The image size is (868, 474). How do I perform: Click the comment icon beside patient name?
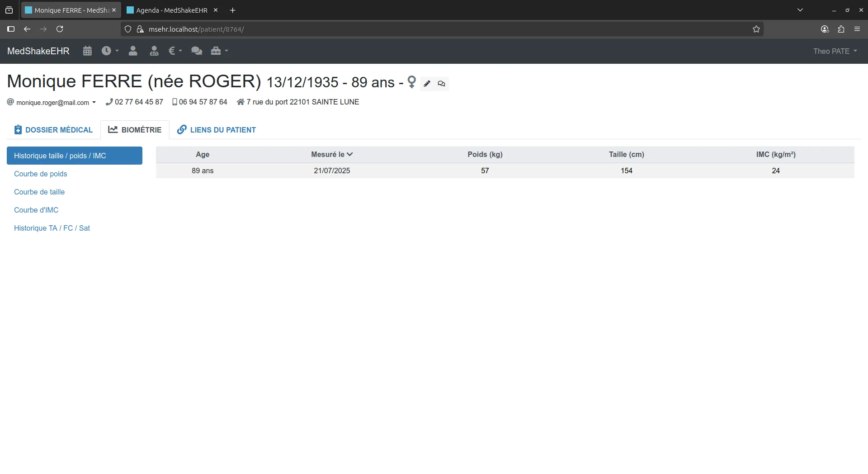(442, 84)
